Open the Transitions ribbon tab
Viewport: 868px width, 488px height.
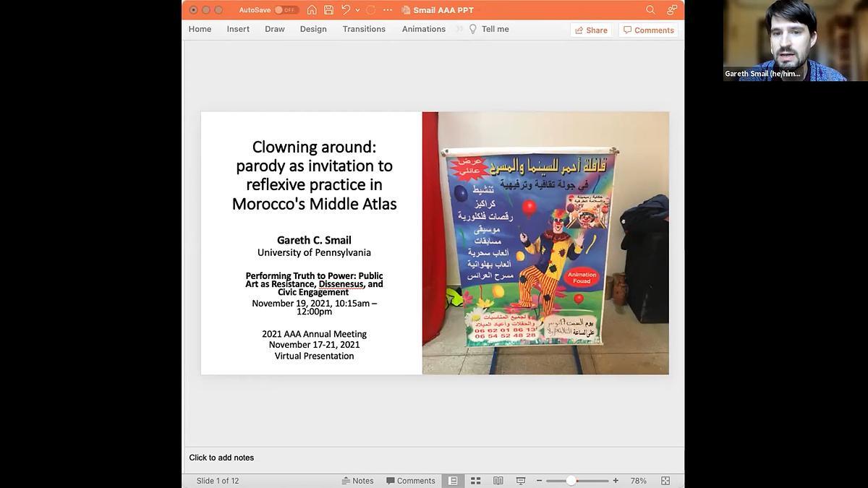click(x=364, y=29)
